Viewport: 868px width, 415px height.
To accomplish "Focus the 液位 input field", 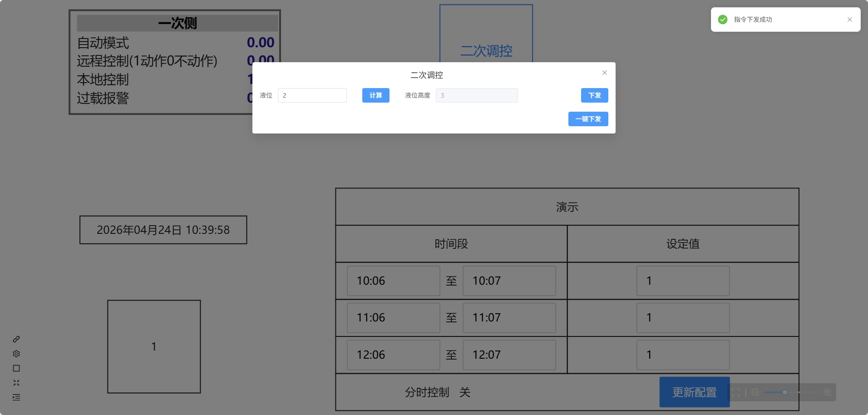I will 312,95.
